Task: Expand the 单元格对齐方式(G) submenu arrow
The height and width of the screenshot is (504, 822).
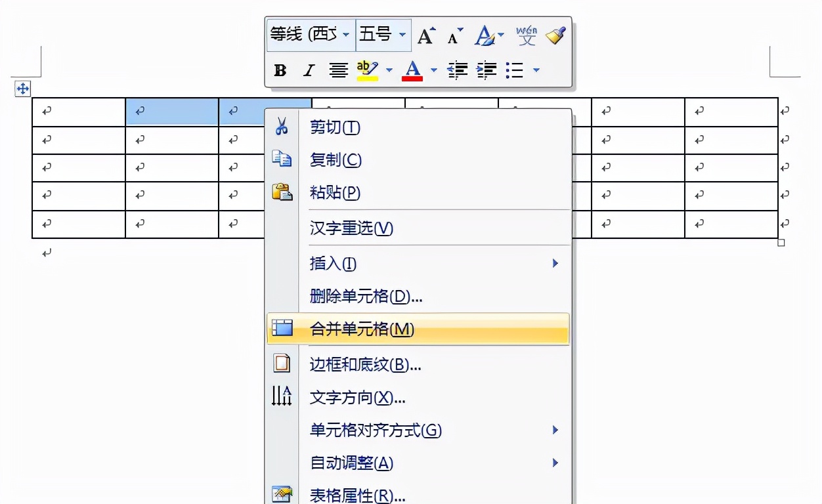Action: point(555,430)
